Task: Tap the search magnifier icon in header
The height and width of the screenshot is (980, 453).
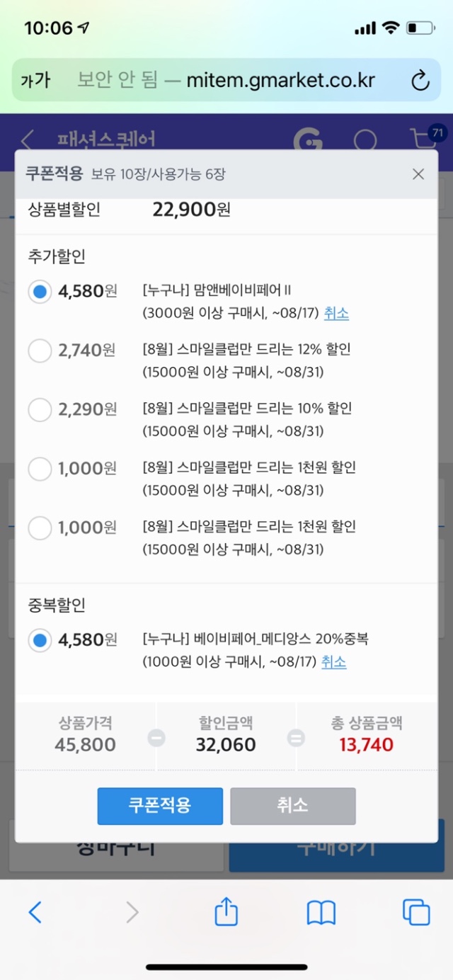Action: point(365,141)
